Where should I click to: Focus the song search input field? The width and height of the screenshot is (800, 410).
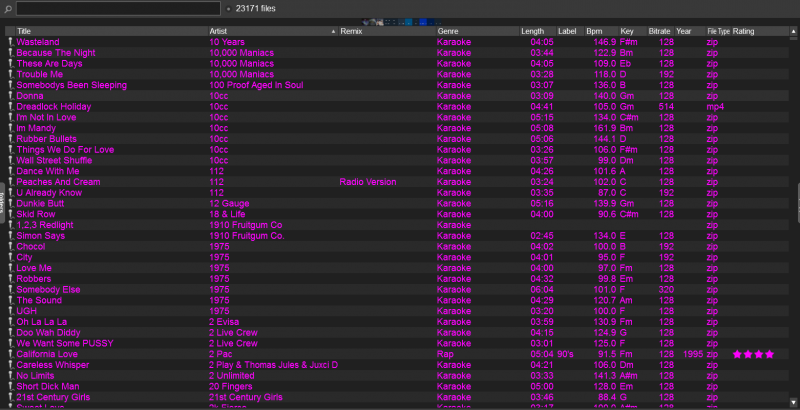click(x=118, y=8)
